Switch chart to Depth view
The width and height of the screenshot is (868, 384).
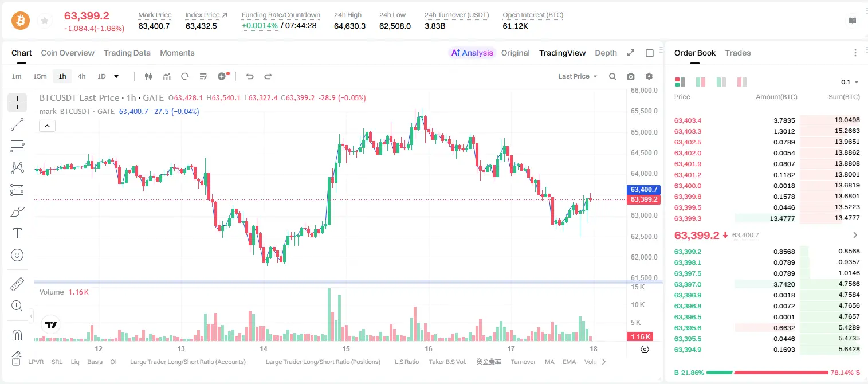606,53
